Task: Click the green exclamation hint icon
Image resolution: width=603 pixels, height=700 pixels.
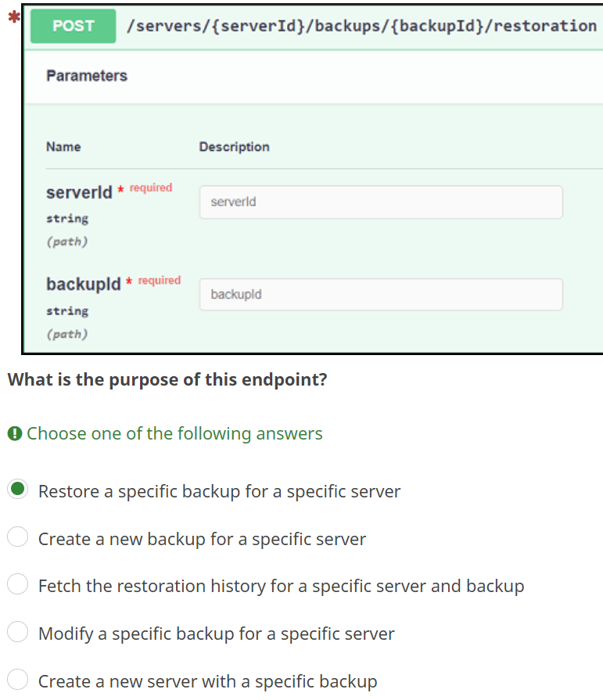Action: click(x=14, y=433)
